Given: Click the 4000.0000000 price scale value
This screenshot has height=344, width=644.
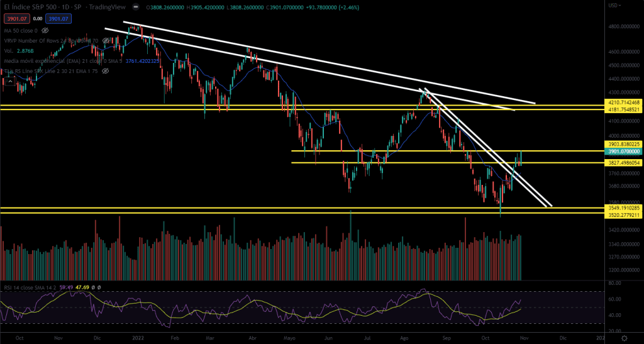Looking at the screenshot, I should [625, 136].
